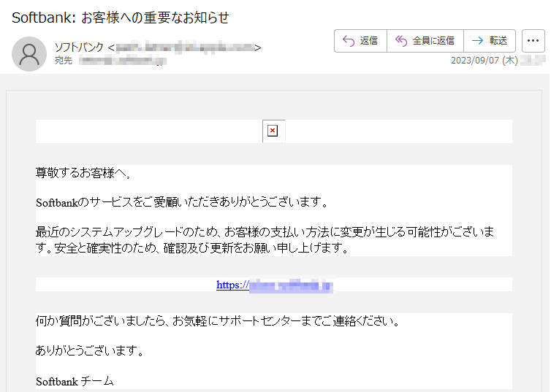The height and width of the screenshot is (392, 551).
Task: Click the date 2023/09/07 (木)
Action: 484,61
